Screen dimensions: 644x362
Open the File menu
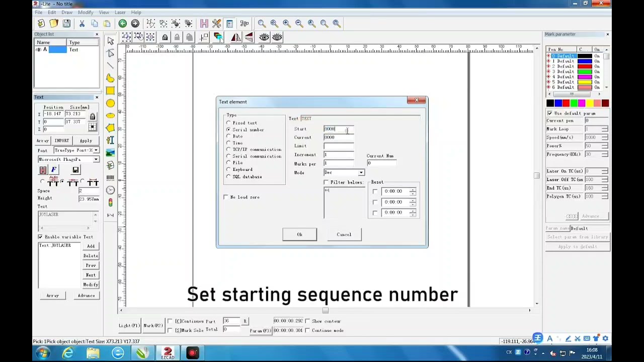click(38, 12)
